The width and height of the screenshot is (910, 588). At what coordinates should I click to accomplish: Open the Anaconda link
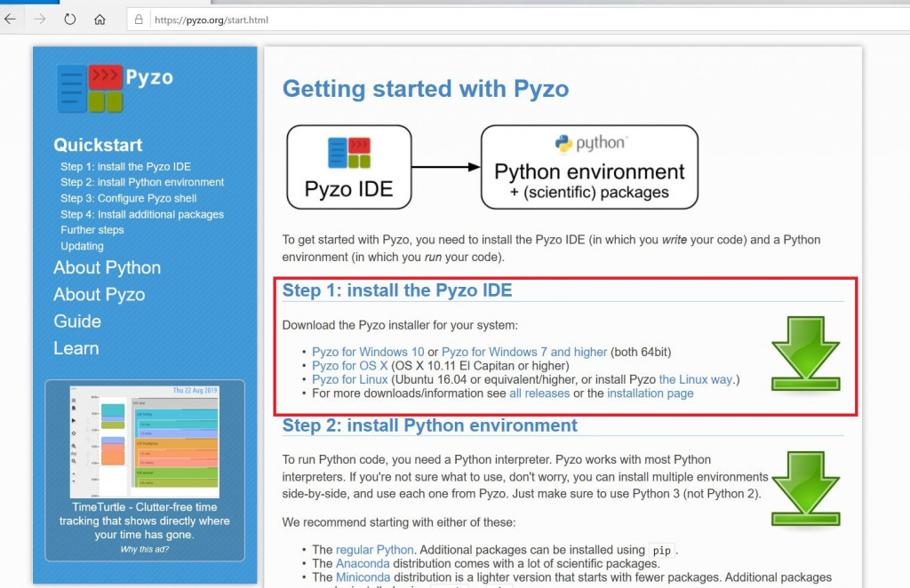coord(363,564)
